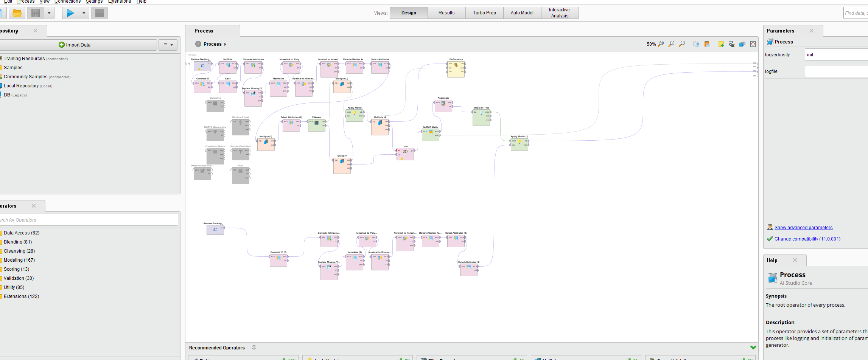Run the process with the play button
The image size is (868, 360).
click(x=70, y=13)
